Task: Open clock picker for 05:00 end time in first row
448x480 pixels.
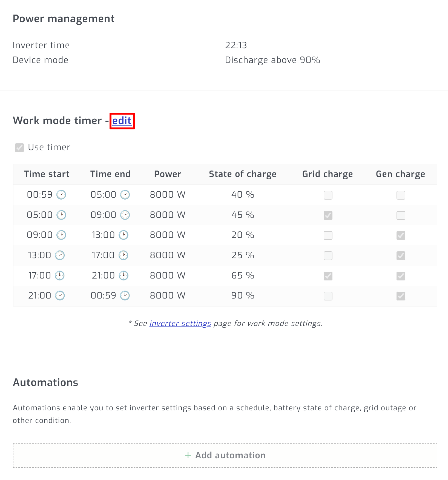Action: tap(125, 195)
